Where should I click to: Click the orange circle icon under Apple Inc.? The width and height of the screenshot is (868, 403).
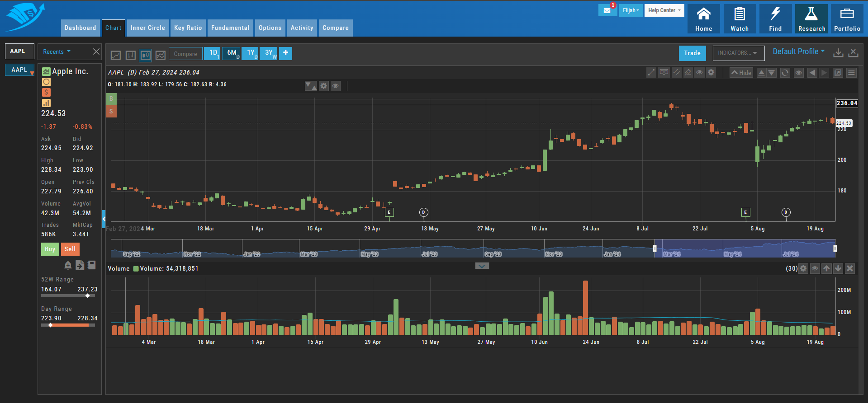(x=46, y=82)
